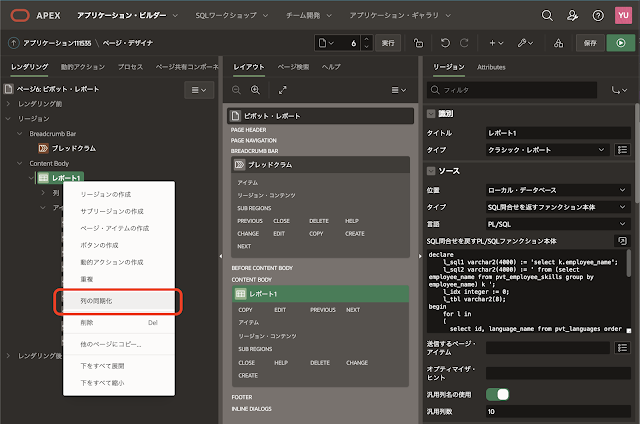
Task: Open the search magnifier in header
Action: 547,16
